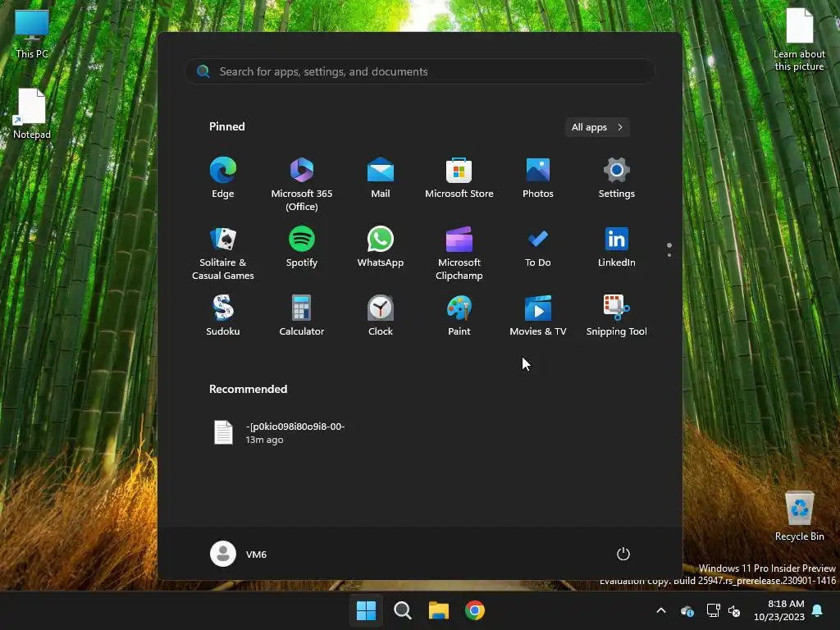Viewport: 840px width, 630px height.
Task: Open WhatsApp
Action: [381, 246]
